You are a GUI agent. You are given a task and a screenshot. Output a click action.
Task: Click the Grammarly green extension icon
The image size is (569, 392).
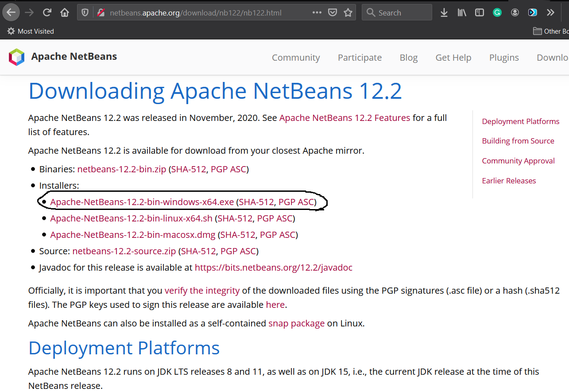click(x=497, y=12)
